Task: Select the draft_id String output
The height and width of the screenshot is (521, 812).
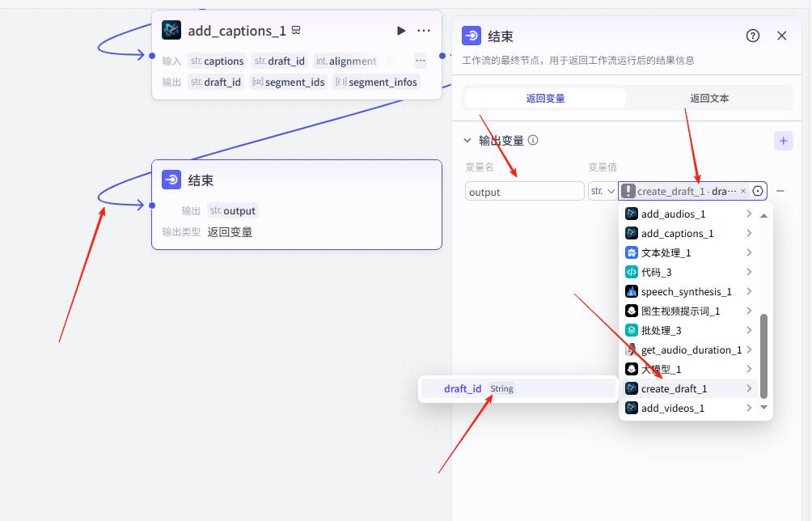Action: (x=518, y=389)
